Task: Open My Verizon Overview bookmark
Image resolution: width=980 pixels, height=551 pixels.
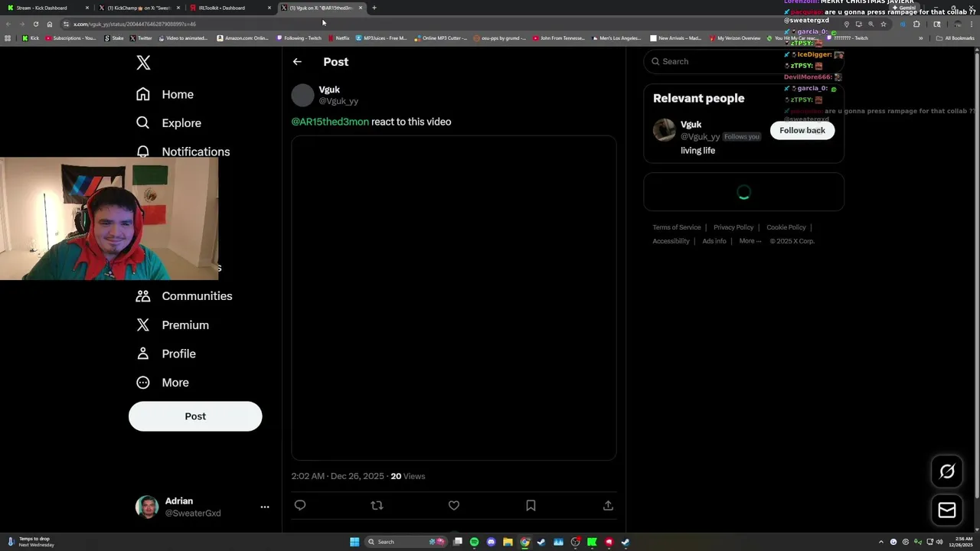Action: [x=735, y=38]
